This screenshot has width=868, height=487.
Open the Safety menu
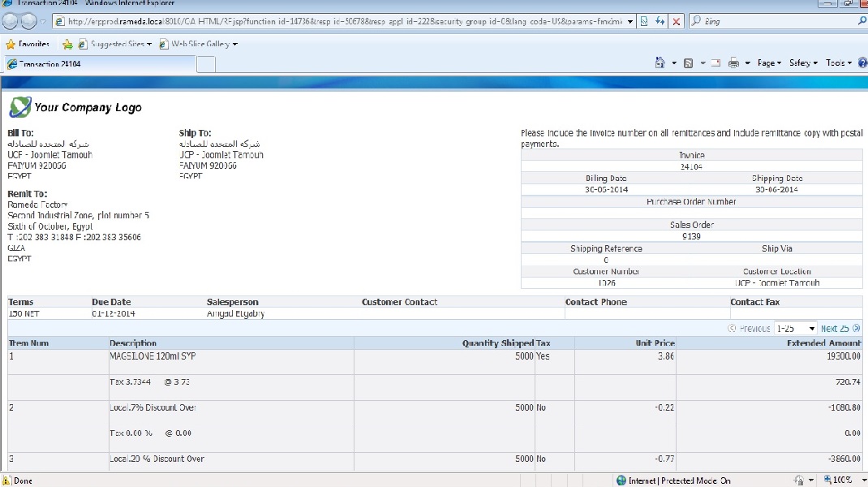pyautogui.click(x=803, y=63)
